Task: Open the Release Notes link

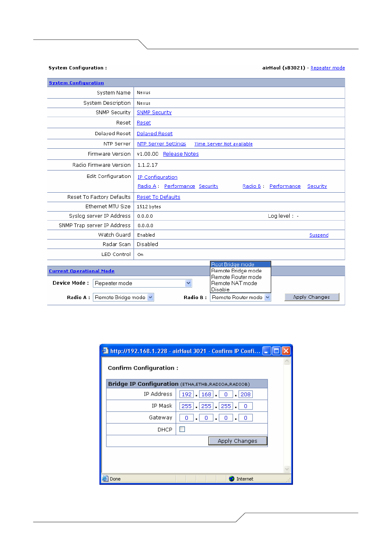Action: click(x=181, y=154)
